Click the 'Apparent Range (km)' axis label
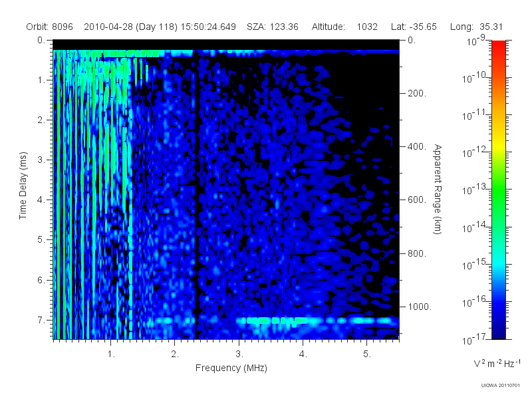 click(438, 189)
